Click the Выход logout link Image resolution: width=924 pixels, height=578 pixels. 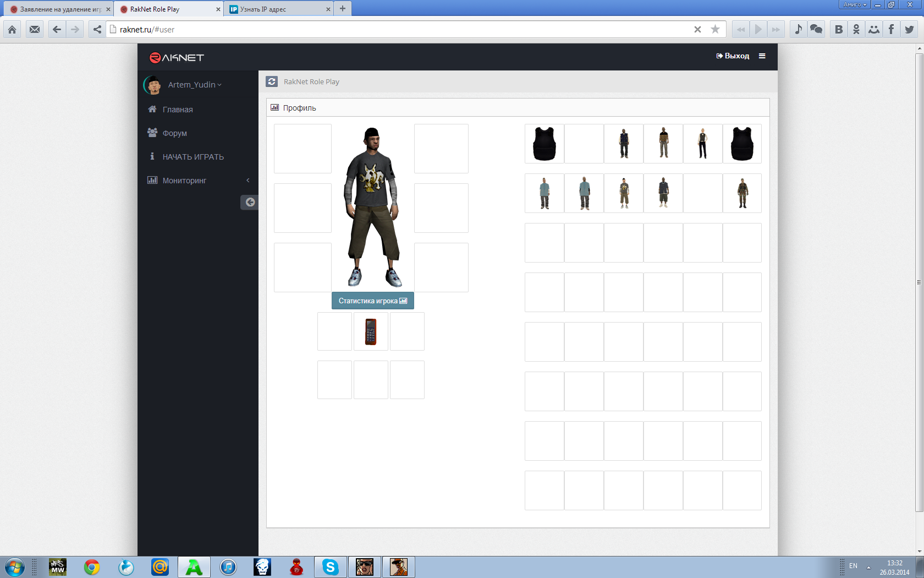click(733, 56)
